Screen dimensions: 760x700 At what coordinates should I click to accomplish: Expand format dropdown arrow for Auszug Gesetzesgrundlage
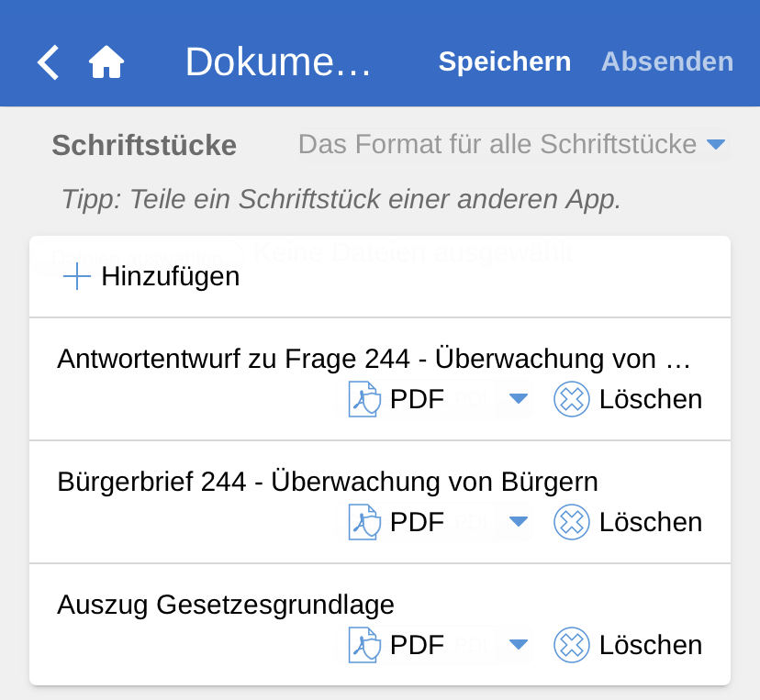tap(519, 645)
